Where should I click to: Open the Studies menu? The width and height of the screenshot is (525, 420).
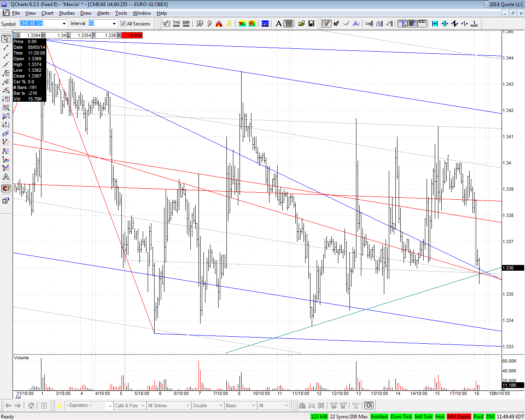coord(66,13)
